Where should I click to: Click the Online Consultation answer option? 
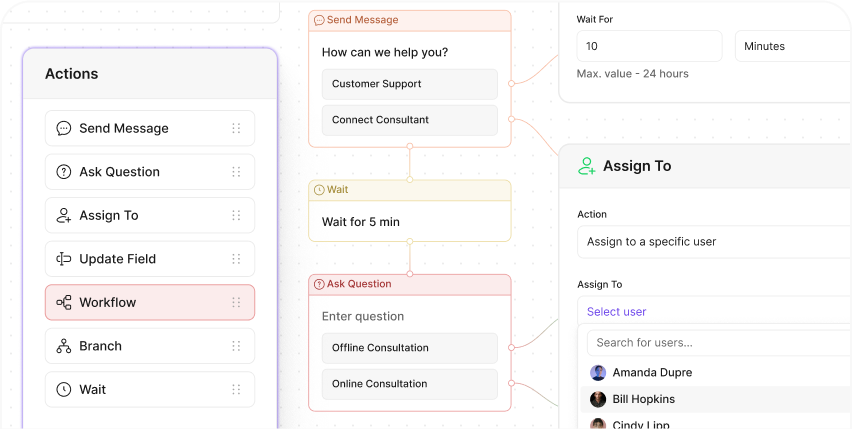pos(410,384)
